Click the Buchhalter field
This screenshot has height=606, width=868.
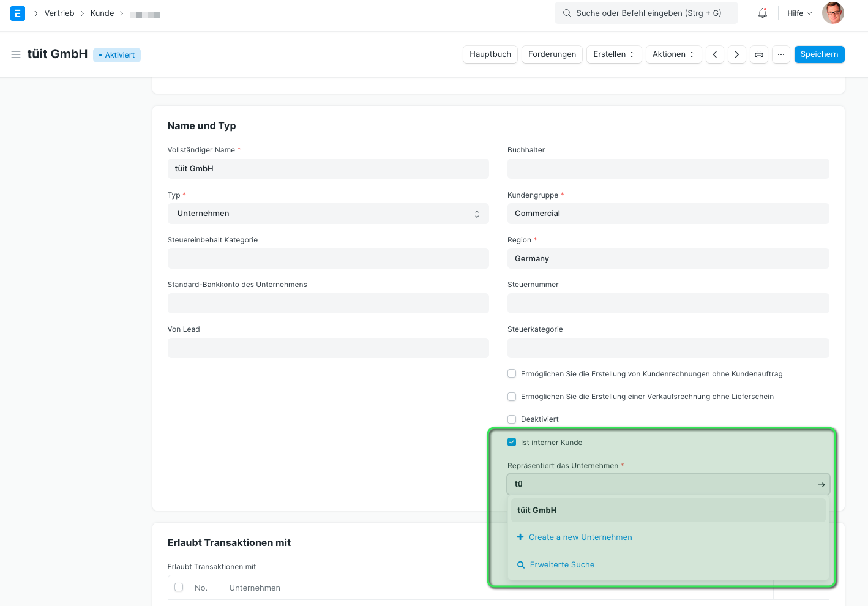click(x=668, y=169)
